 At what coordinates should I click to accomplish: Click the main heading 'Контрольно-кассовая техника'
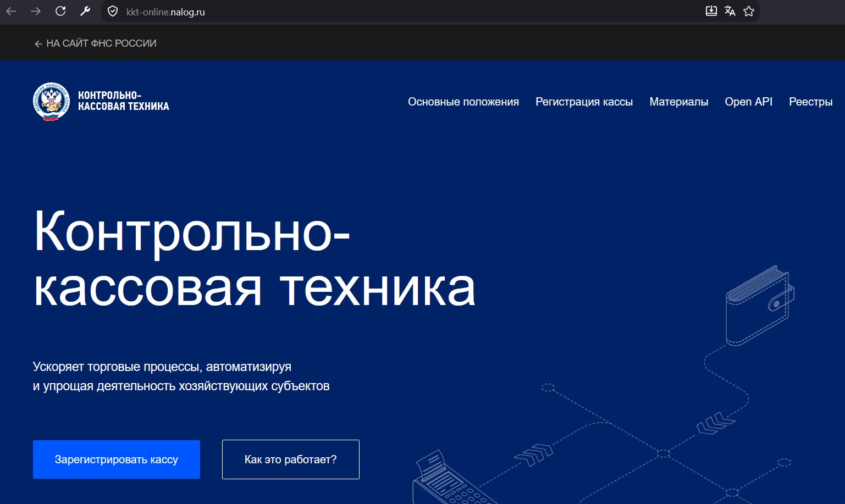(x=254, y=258)
